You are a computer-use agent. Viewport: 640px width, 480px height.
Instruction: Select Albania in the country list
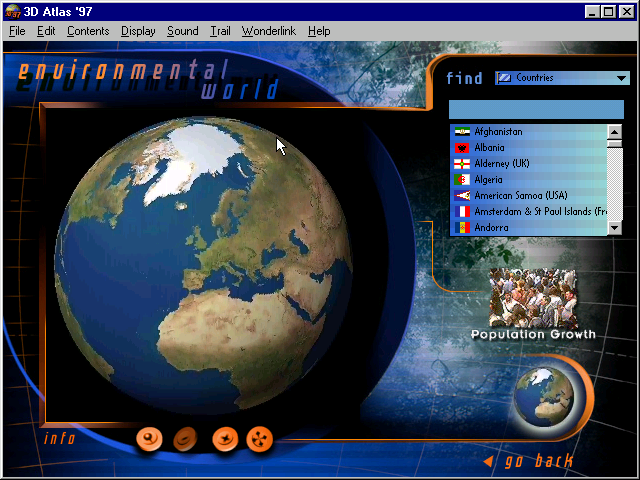[528, 148]
